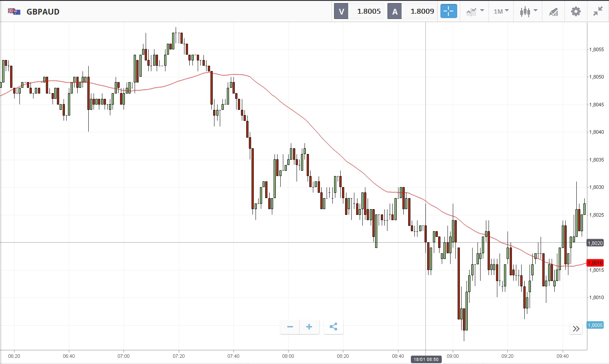The image size is (609, 364).
Task: Collapse chart with the shrink arrows icon
Action: click(x=598, y=11)
